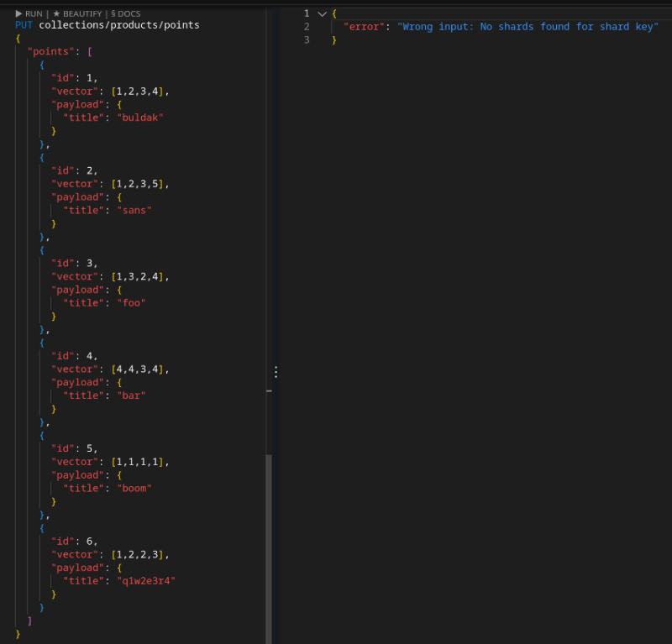Click the three-dot panel divider handle
Screen dimensions: 672x644
point(275,371)
